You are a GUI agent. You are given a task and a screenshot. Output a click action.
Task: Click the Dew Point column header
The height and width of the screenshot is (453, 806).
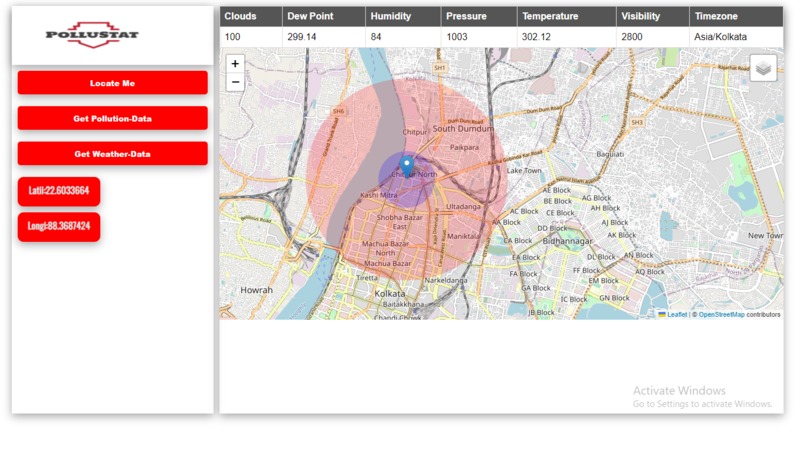click(x=324, y=16)
